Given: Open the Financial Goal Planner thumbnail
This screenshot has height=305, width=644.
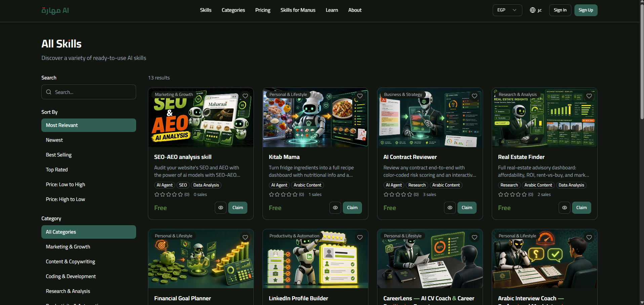Looking at the screenshot, I should click(201, 259).
